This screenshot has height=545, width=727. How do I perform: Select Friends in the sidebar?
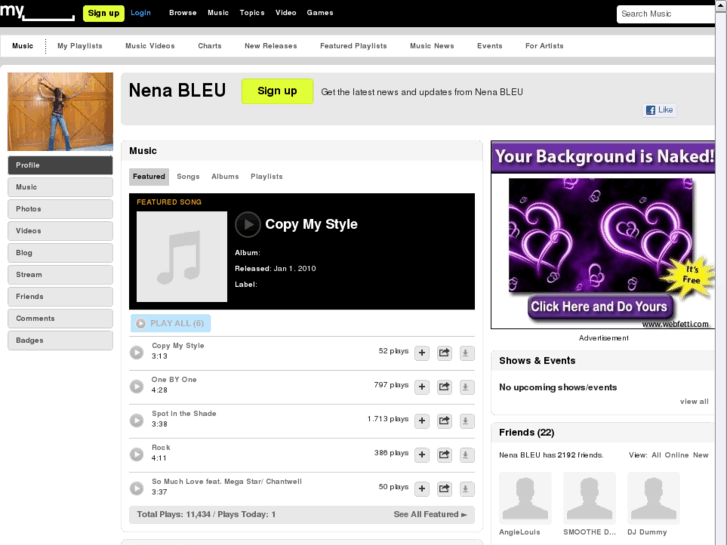pos(60,296)
